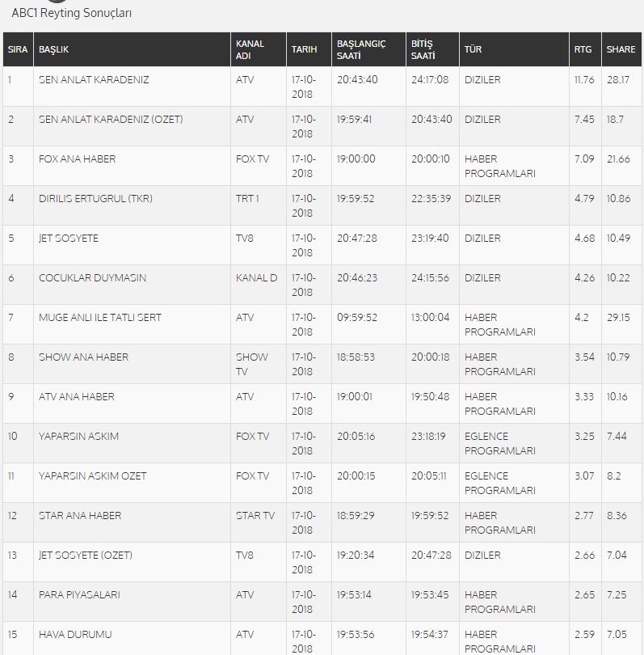Click the HAVA DURUMU title cell
Viewport: 644px width, 655px height.
[75, 635]
